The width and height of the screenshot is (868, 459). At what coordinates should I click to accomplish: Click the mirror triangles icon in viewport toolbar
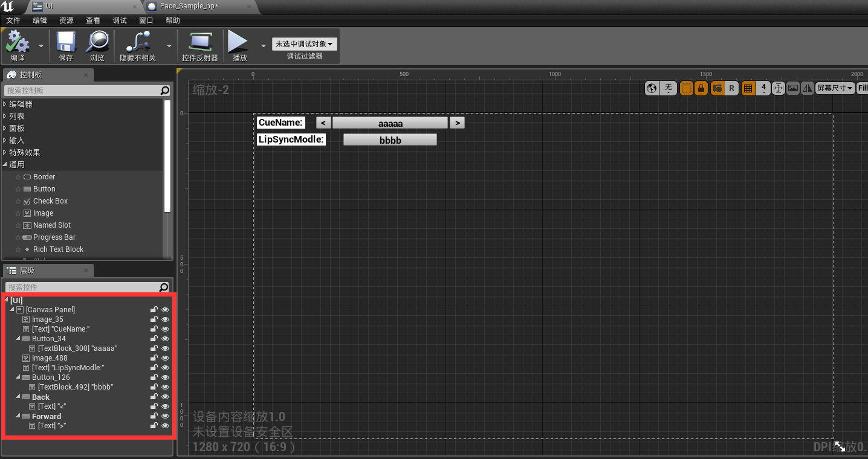pos(807,88)
